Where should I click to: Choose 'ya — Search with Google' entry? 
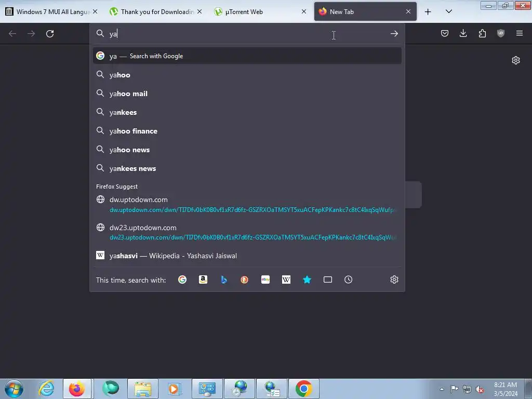click(247, 56)
